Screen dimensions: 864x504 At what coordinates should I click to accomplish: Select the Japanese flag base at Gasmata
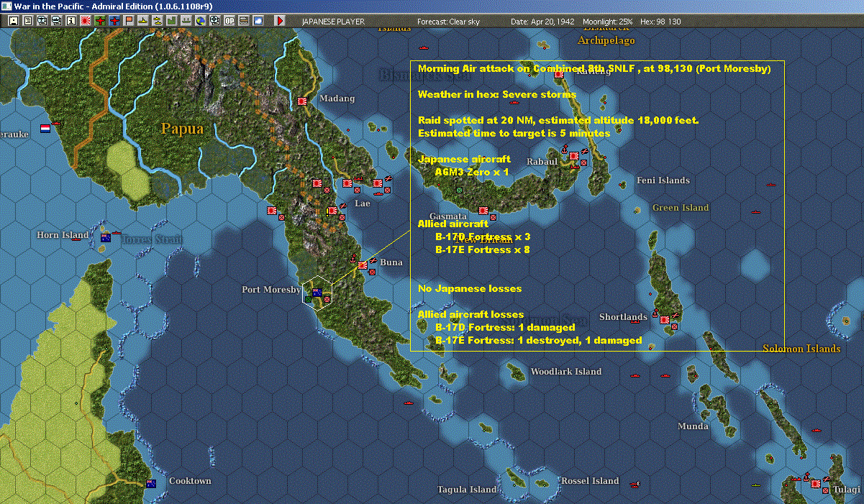click(482, 210)
